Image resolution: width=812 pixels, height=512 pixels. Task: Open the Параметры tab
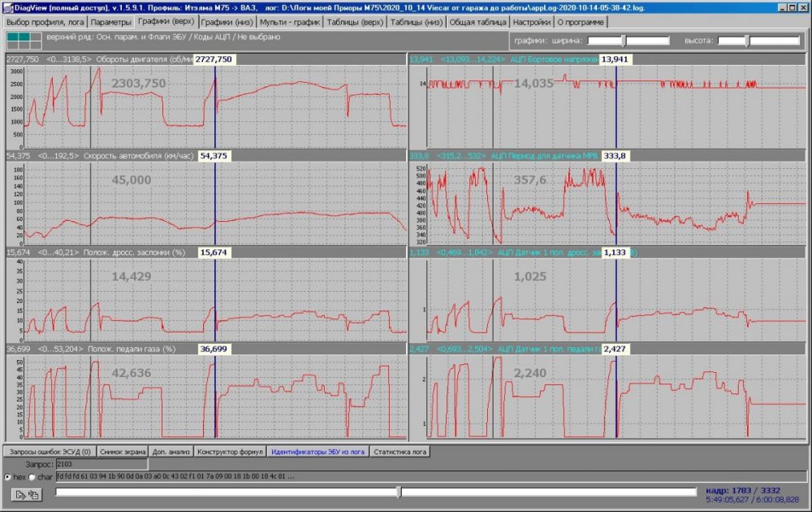tap(110, 22)
